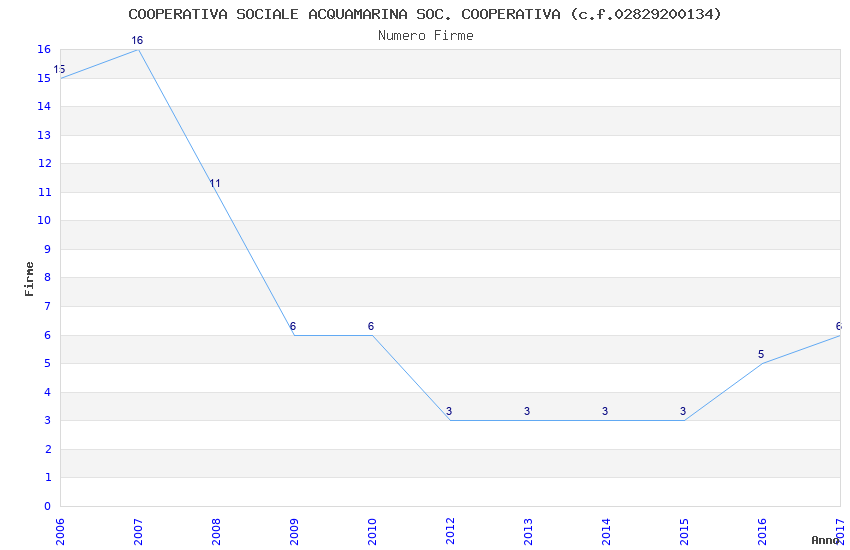Click y-axis tick label 16
Screen dimensions: 850x550
click(44, 49)
